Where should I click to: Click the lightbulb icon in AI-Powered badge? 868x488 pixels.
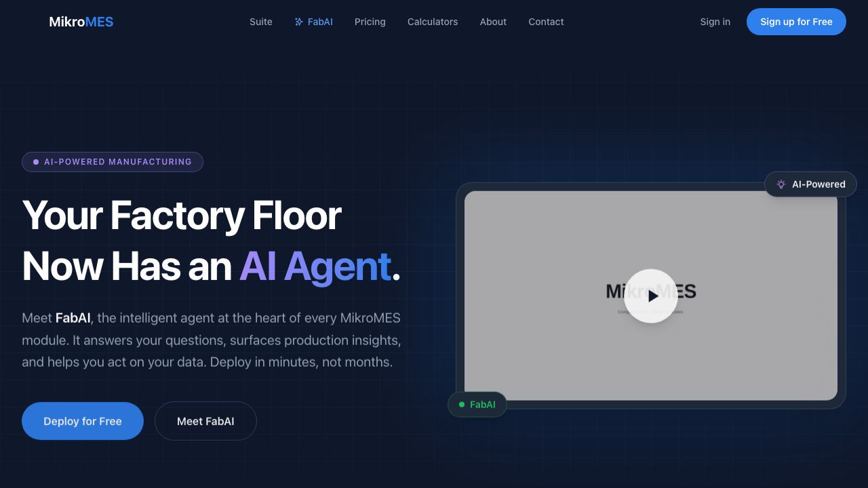(x=781, y=184)
